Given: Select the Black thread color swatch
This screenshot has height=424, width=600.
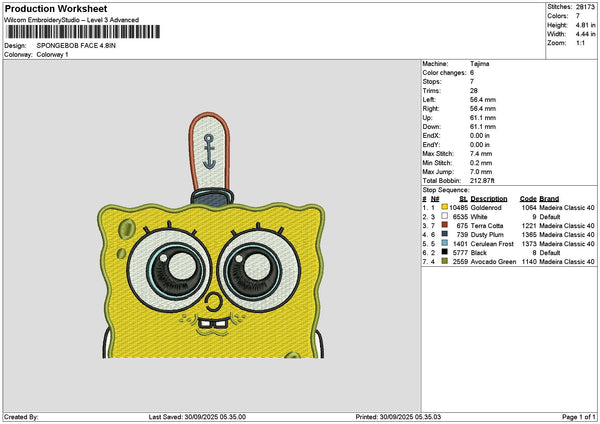Looking at the screenshot, I should click(x=444, y=253).
